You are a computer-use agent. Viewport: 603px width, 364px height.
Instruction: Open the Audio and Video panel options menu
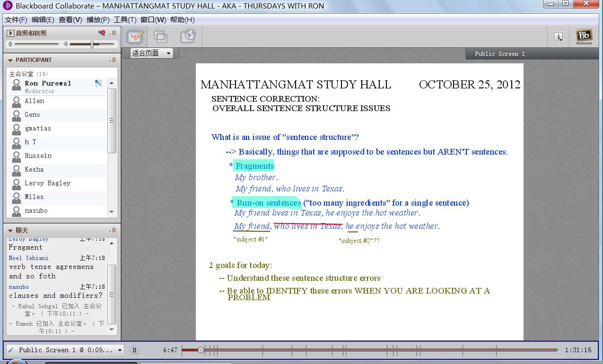point(113,33)
